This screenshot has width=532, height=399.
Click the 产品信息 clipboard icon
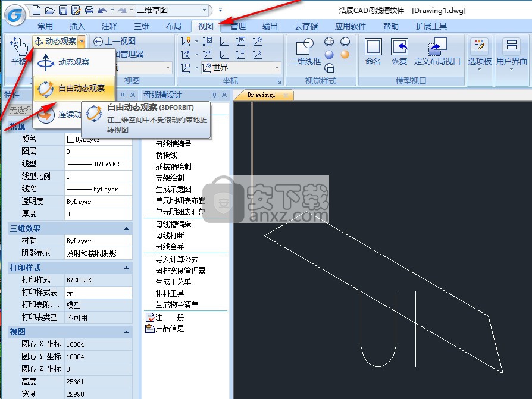pyautogui.click(x=149, y=328)
